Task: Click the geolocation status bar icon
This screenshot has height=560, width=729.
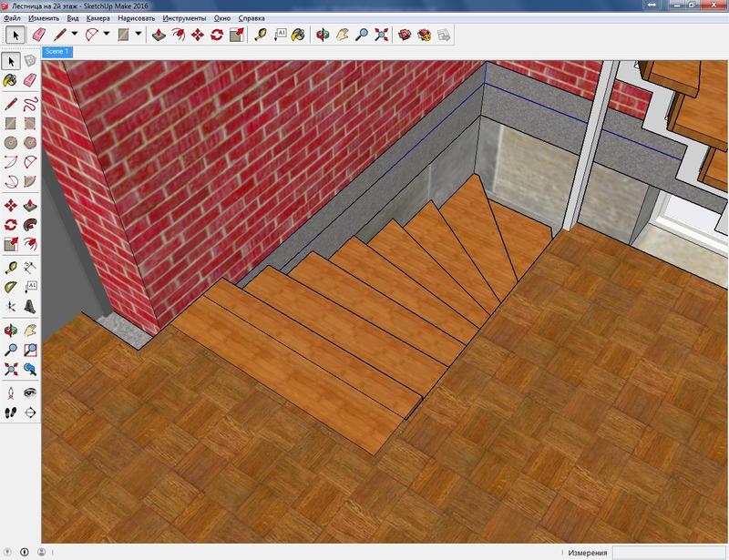Action: (x=7, y=552)
